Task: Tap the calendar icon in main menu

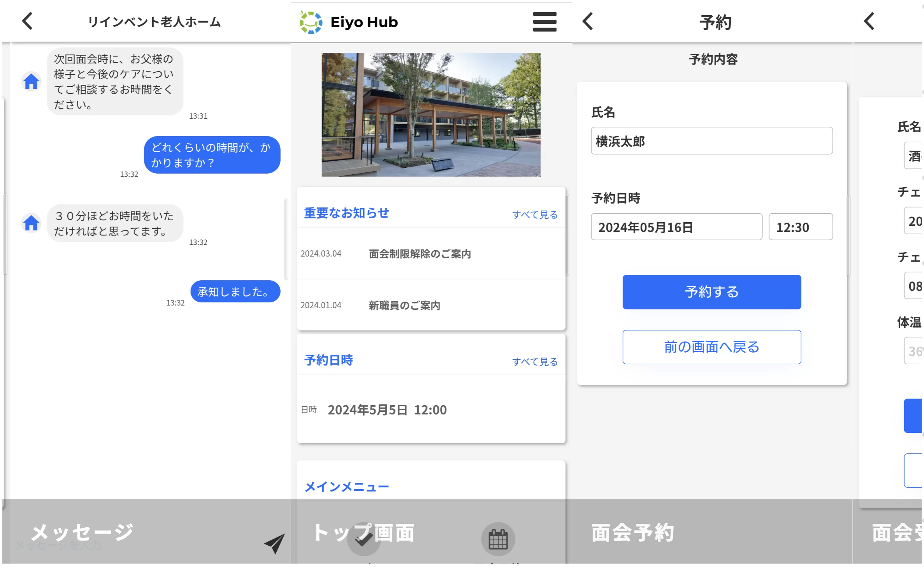Action: [x=498, y=539]
